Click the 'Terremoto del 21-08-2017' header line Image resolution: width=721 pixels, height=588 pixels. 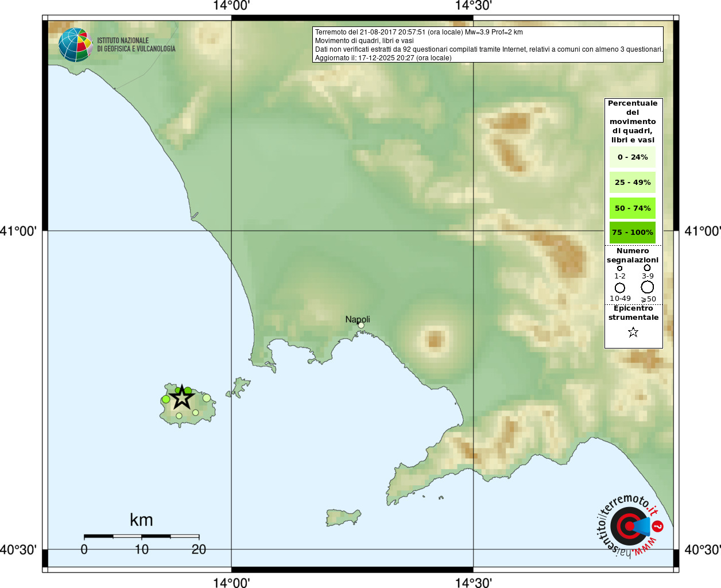coord(419,32)
